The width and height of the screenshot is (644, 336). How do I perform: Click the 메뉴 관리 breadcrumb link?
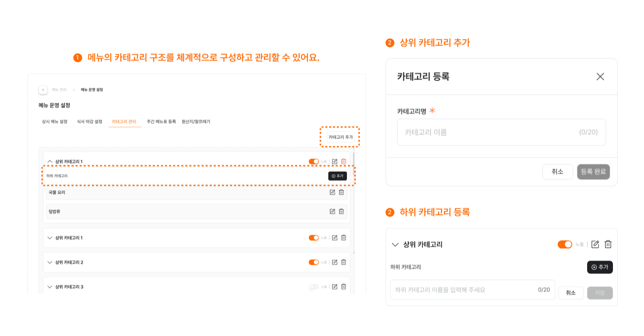coord(59,90)
